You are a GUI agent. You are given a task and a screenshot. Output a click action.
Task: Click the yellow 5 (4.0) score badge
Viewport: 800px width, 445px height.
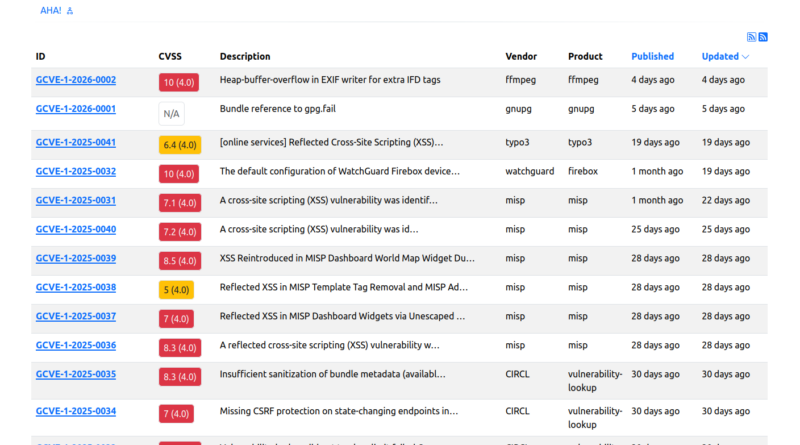tap(176, 290)
